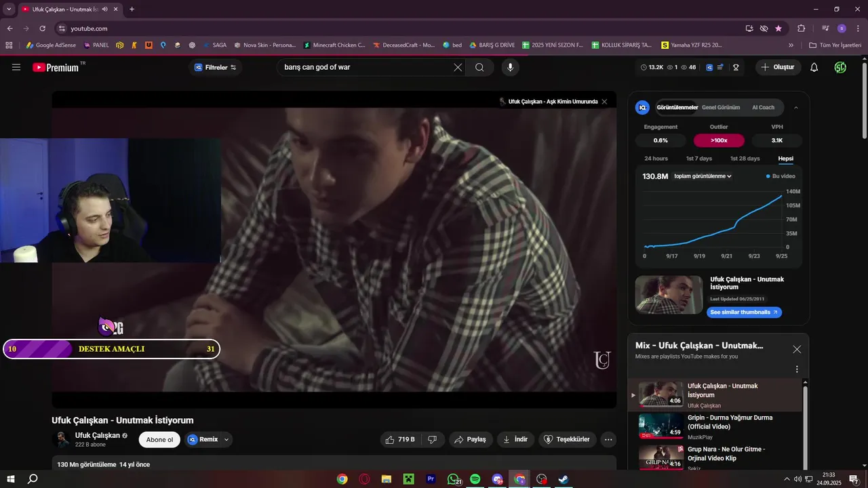
Task: Open the tab search dropdown arrow
Action: click(x=9, y=9)
